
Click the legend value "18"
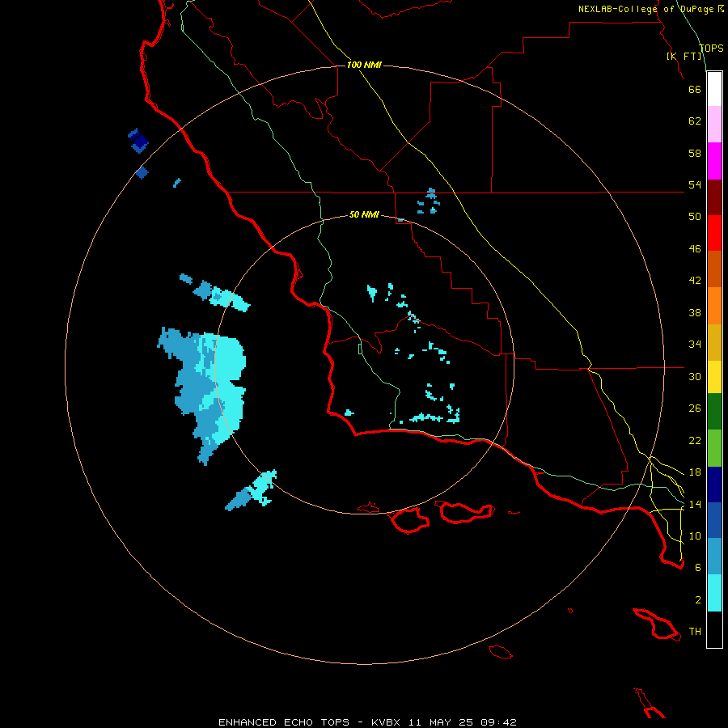[x=695, y=472]
